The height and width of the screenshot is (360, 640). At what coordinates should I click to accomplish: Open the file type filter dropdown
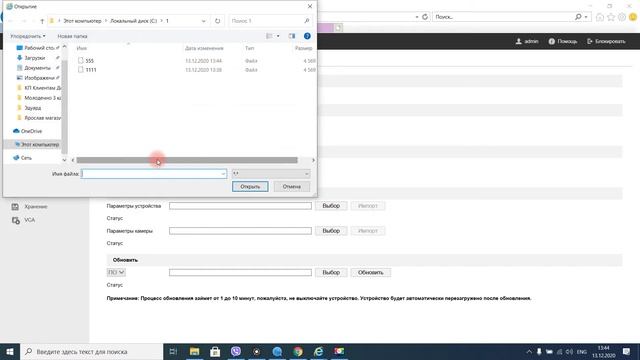click(271, 174)
